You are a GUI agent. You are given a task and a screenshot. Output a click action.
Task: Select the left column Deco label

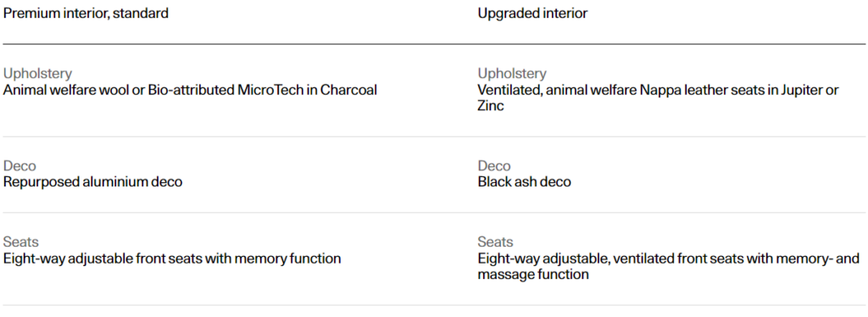click(x=20, y=166)
